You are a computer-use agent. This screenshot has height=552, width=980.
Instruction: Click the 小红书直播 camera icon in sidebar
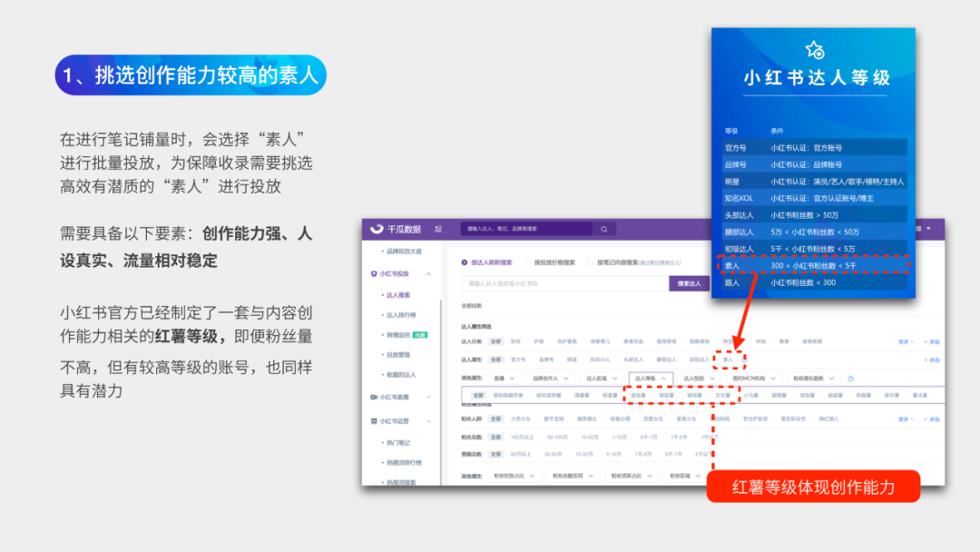[374, 397]
